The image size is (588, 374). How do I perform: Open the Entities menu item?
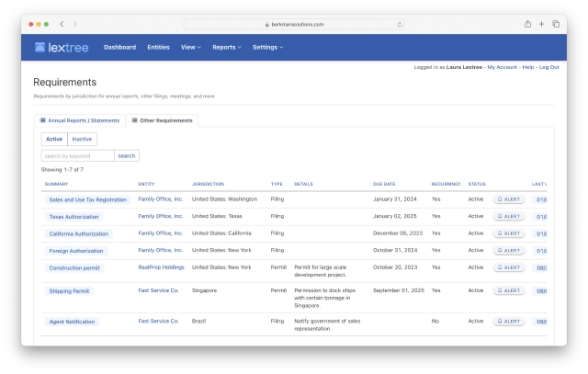coord(158,47)
